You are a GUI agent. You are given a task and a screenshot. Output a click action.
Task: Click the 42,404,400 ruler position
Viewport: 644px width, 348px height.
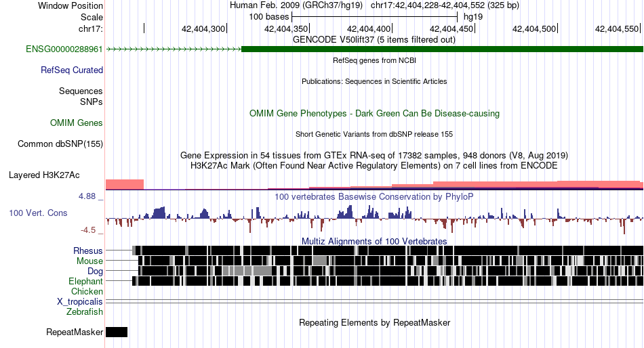point(369,28)
